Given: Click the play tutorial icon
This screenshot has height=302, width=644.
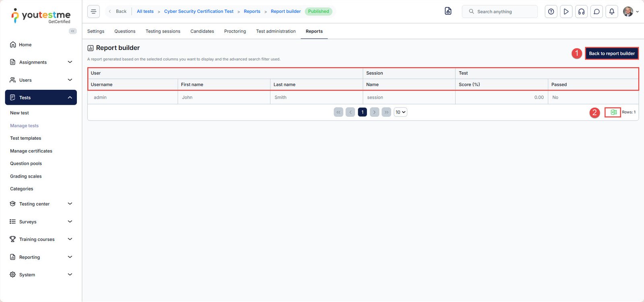Looking at the screenshot, I should 566,12.
